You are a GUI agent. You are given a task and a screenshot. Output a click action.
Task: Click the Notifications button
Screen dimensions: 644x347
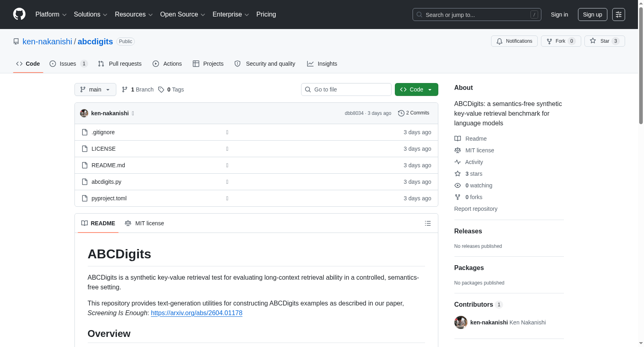(x=514, y=41)
